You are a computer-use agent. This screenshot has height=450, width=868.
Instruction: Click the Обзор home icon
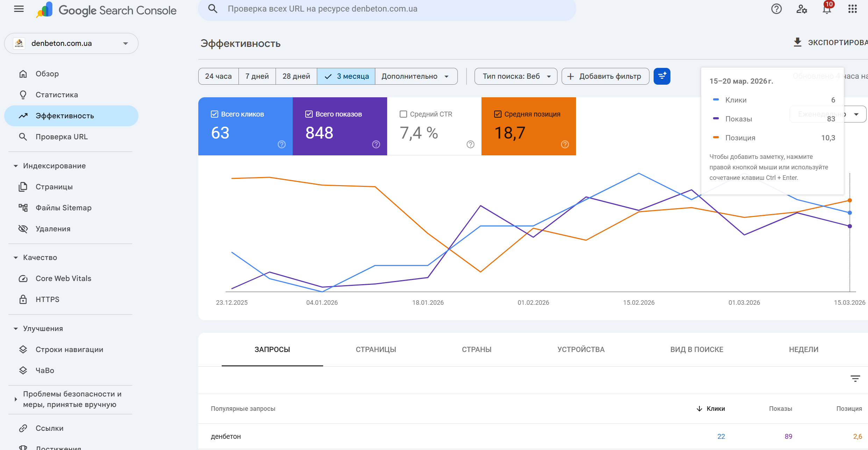tap(23, 74)
